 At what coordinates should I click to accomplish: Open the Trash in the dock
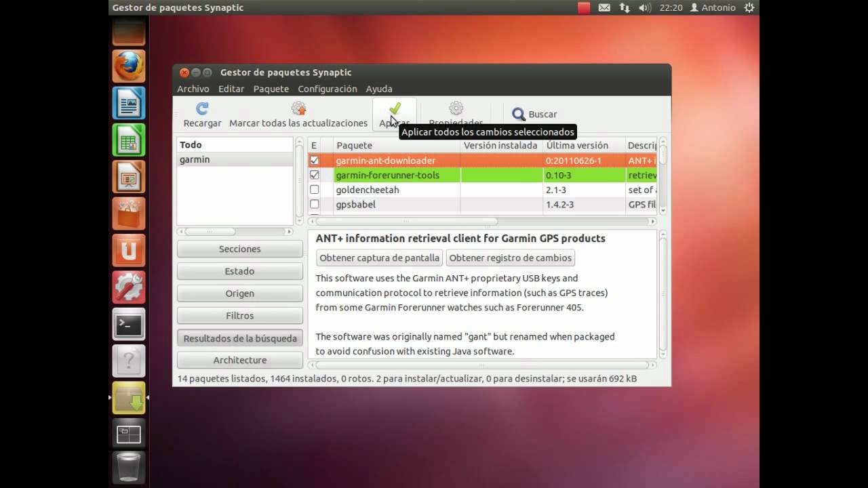click(129, 469)
